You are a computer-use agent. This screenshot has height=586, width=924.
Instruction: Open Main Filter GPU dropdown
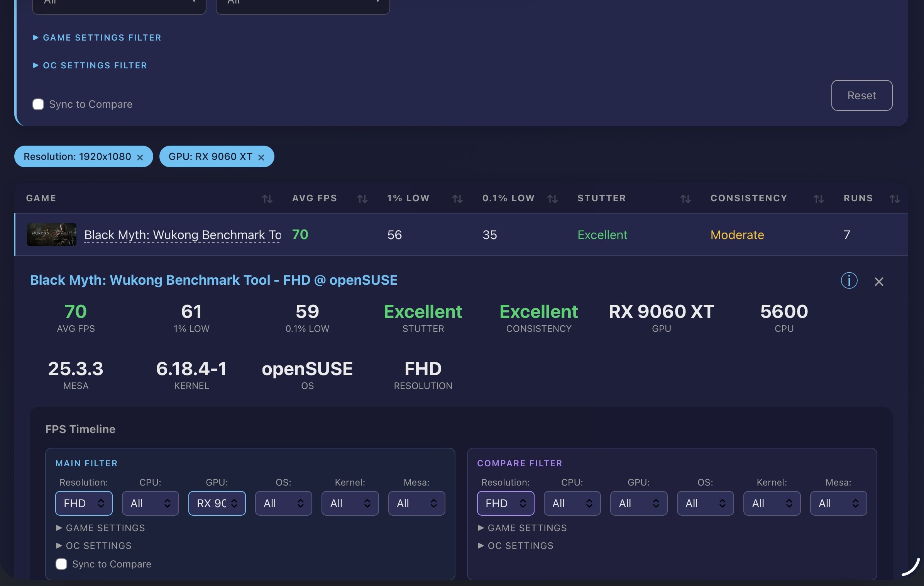217,503
